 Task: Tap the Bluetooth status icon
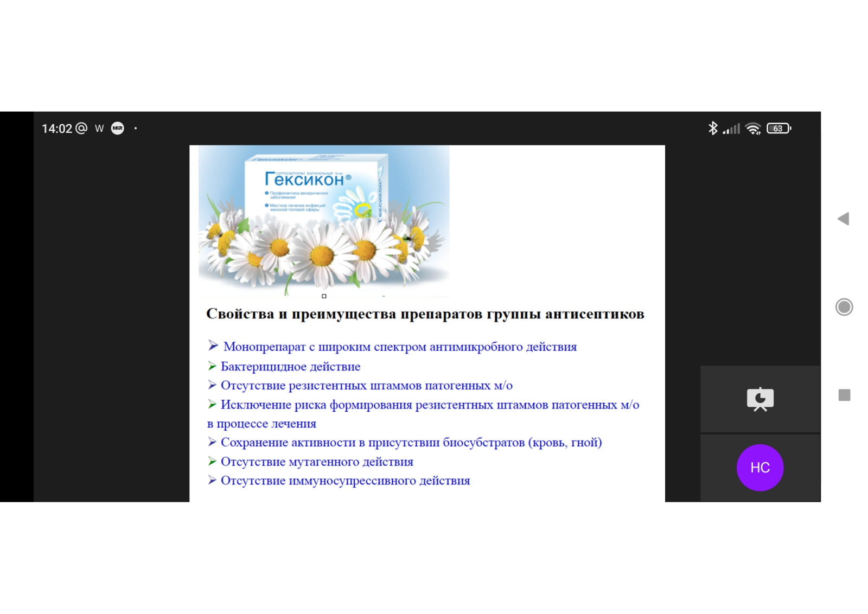713,128
